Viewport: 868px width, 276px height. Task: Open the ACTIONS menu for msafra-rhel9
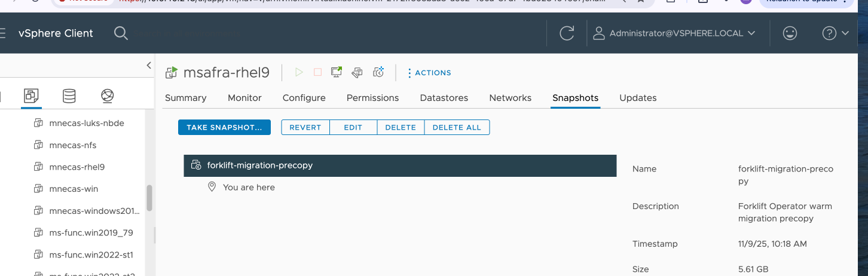[x=429, y=73]
